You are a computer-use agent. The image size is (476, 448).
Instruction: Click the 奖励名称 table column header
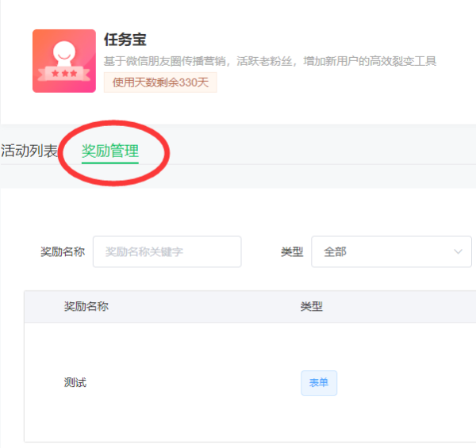tap(86, 306)
